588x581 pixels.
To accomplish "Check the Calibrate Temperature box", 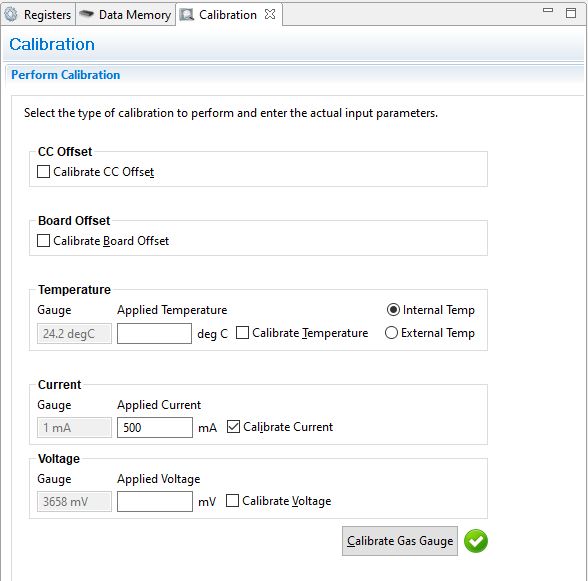I will pos(242,333).
